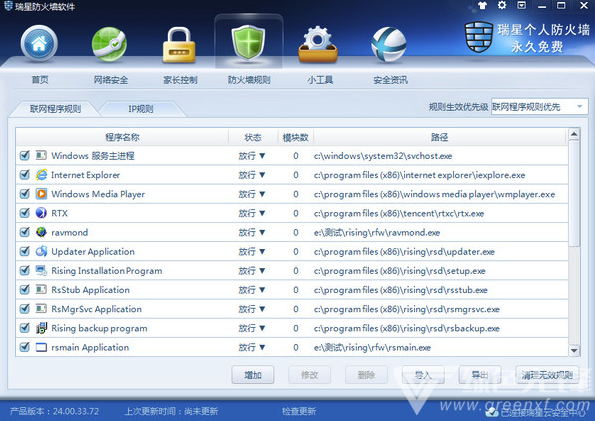Select the 防火墙规则 green shield icon

coord(248,43)
